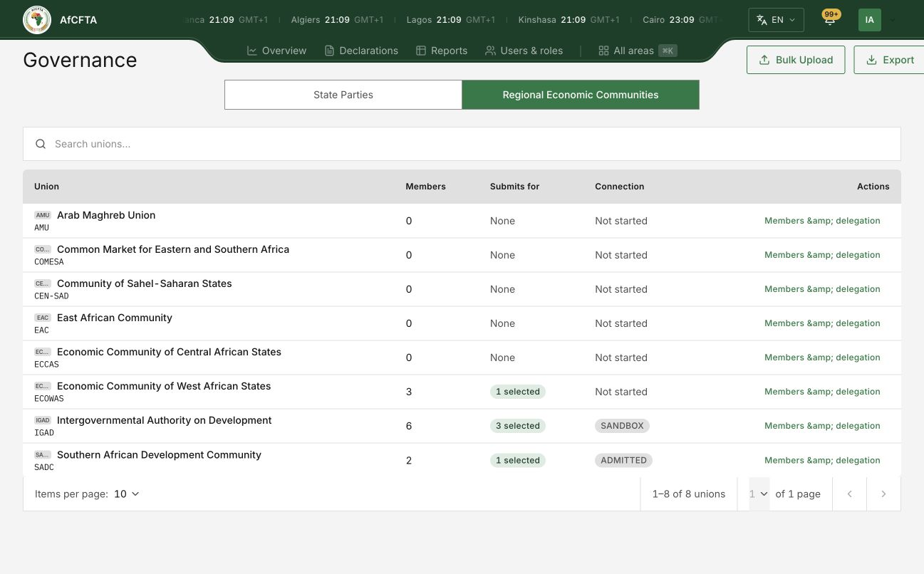Open the Users & roles nav item

point(524,51)
